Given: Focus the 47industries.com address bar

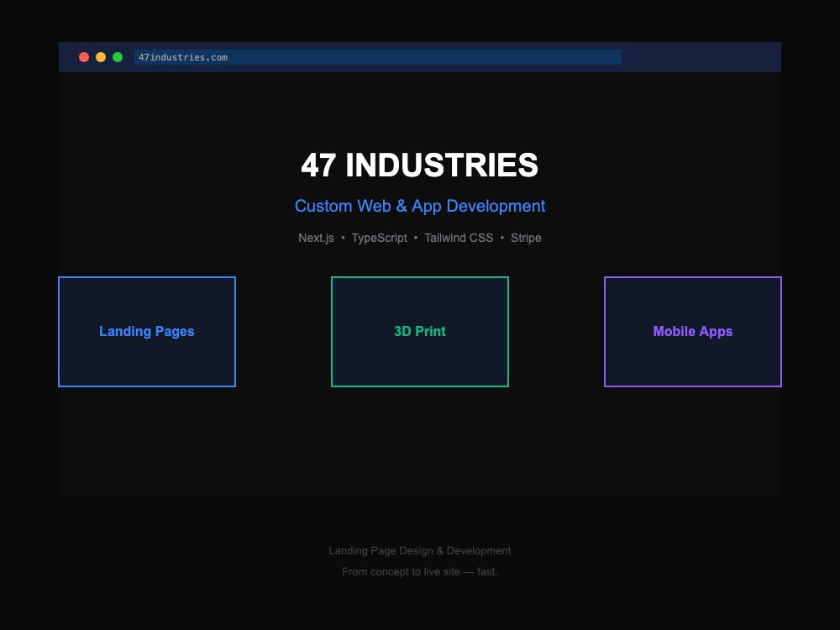Looking at the screenshot, I should (x=378, y=57).
